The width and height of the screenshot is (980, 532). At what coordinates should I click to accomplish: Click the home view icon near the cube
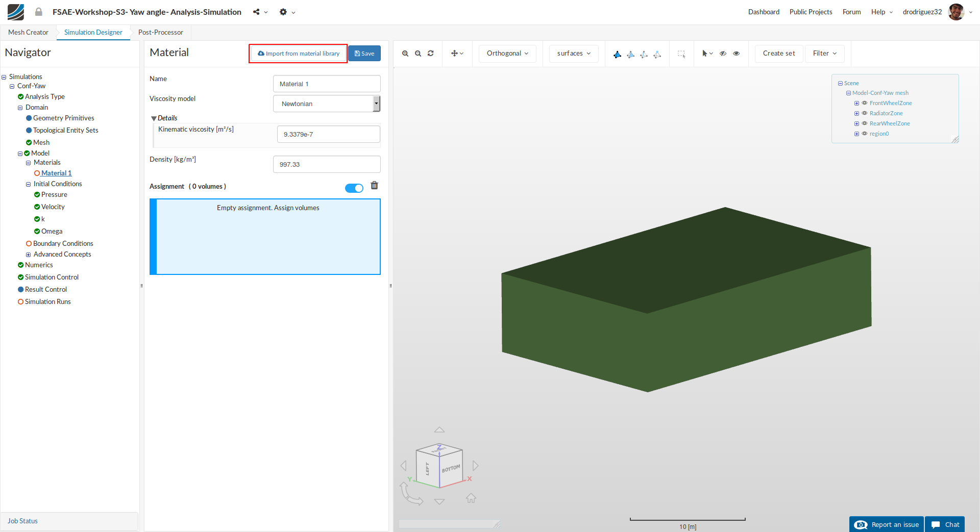pyautogui.click(x=471, y=498)
